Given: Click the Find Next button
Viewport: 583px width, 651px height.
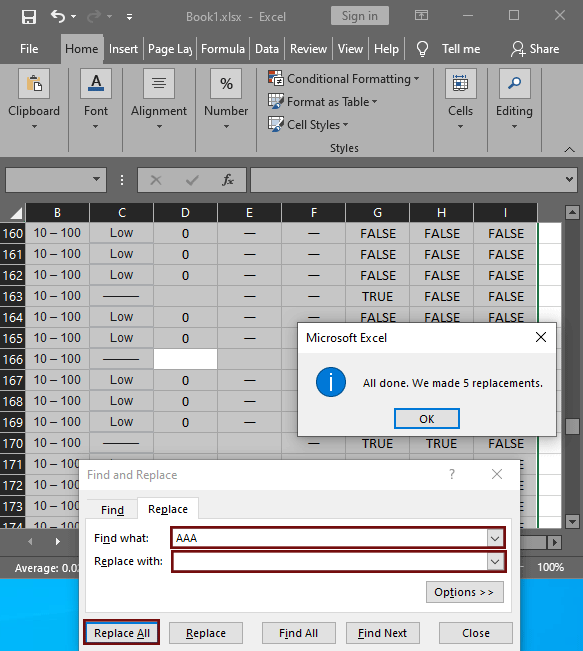Looking at the screenshot, I should pyautogui.click(x=382, y=633).
